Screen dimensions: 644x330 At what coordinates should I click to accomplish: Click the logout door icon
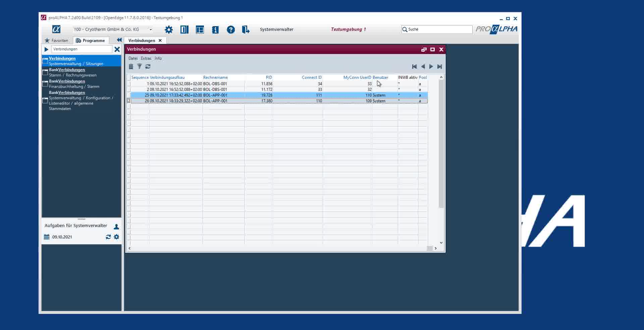246,30
